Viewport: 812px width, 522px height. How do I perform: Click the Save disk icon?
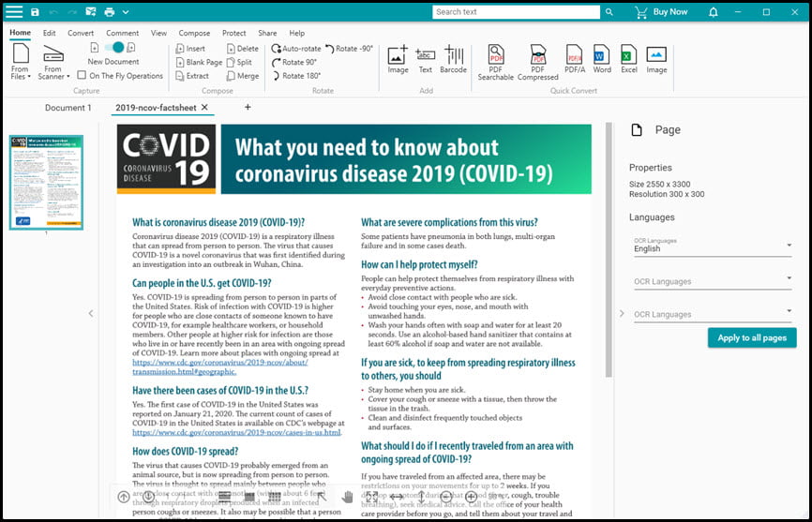[35, 12]
